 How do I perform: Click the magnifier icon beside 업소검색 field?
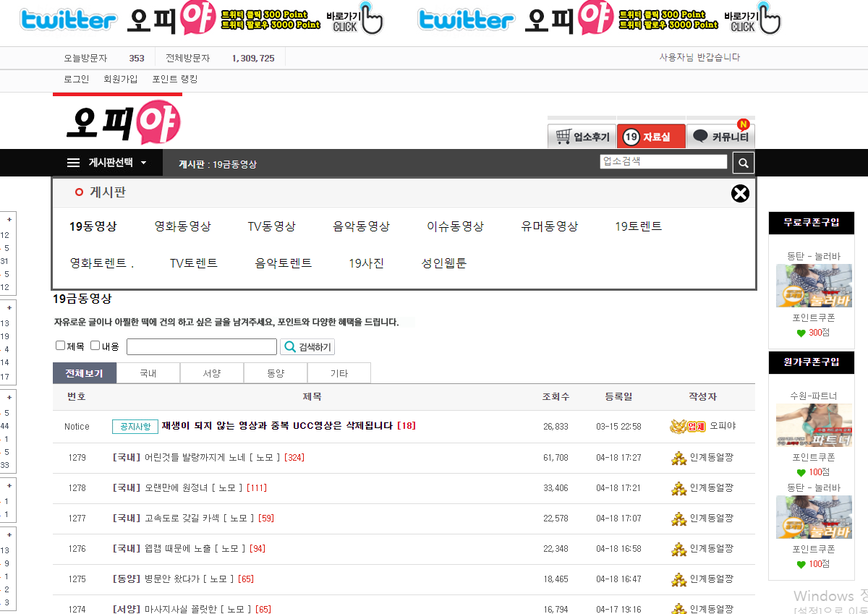(x=744, y=163)
